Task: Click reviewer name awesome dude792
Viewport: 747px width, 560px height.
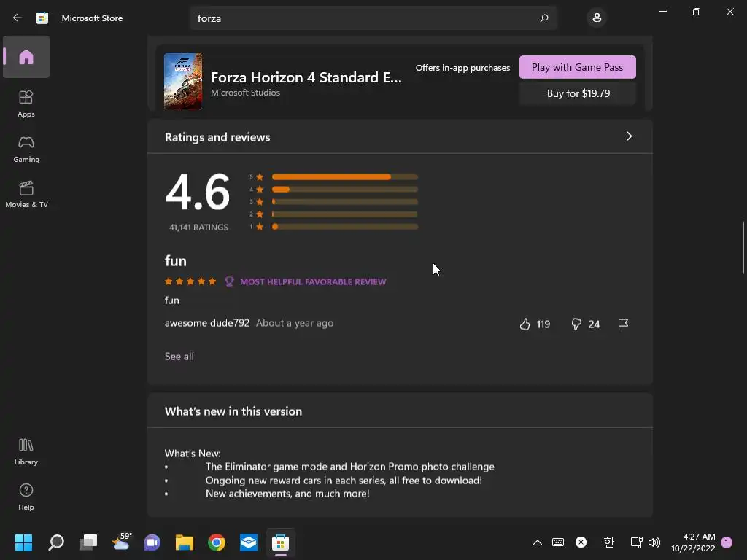Action: pos(207,323)
